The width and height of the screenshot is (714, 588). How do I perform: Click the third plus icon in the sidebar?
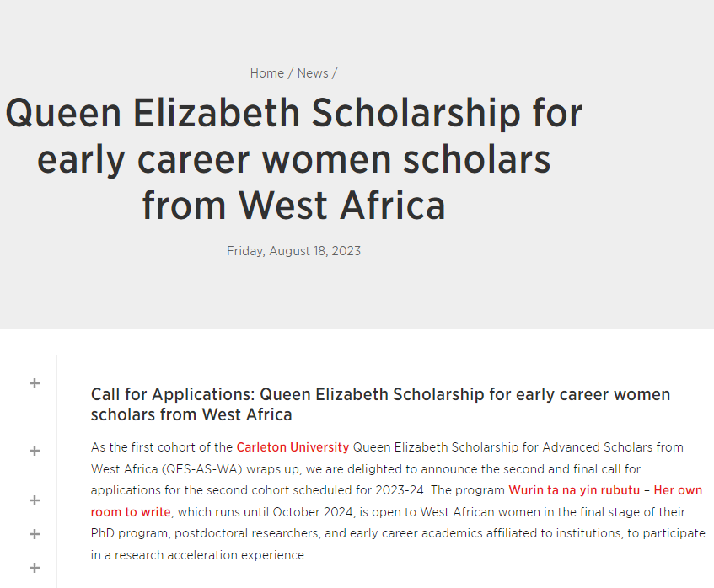tap(35, 500)
